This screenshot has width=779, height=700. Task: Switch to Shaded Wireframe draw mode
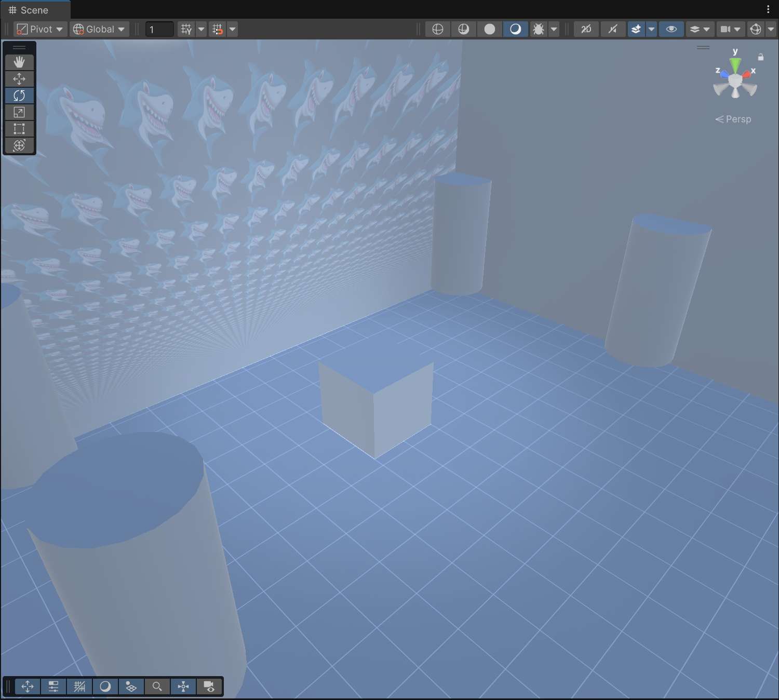point(464,29)
